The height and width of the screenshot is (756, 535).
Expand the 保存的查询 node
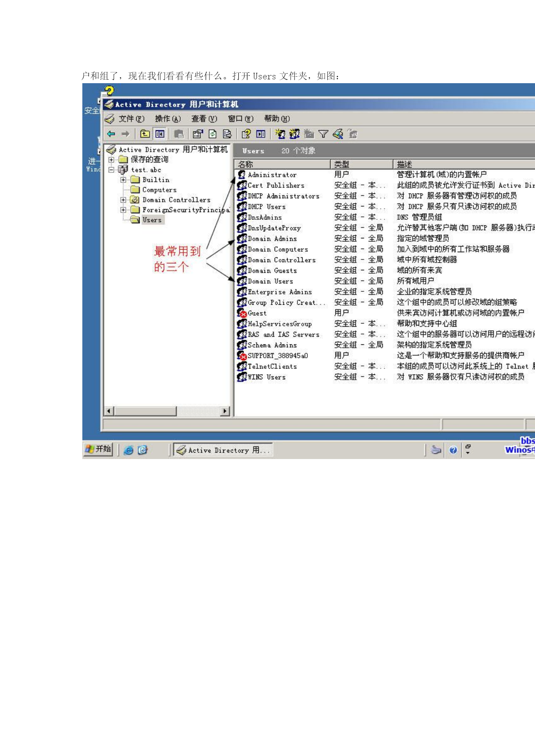pyautogui.click(x=111, y=159)
